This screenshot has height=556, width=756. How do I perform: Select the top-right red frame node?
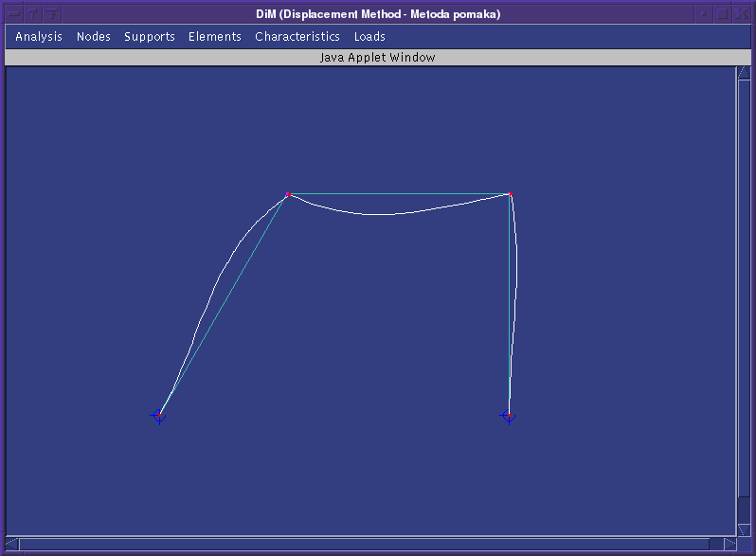click(511, 195)
